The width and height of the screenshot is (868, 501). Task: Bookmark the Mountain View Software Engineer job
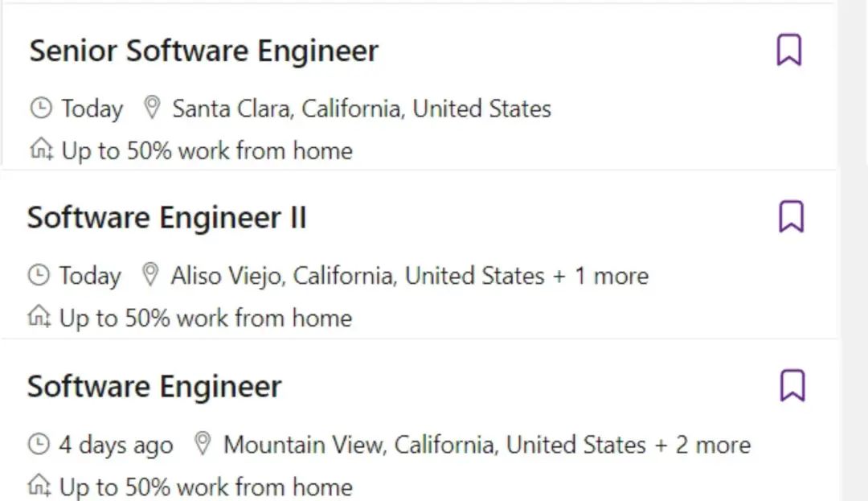792,386
